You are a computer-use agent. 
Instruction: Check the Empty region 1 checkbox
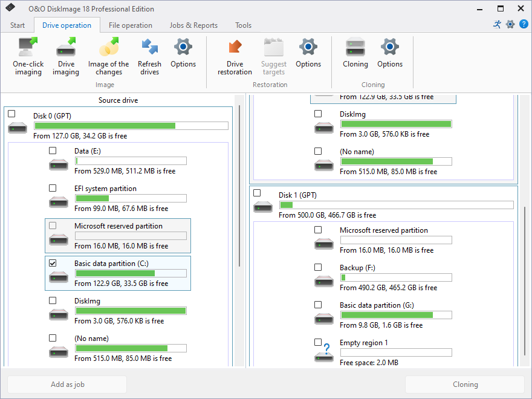[x=318, y=342]
